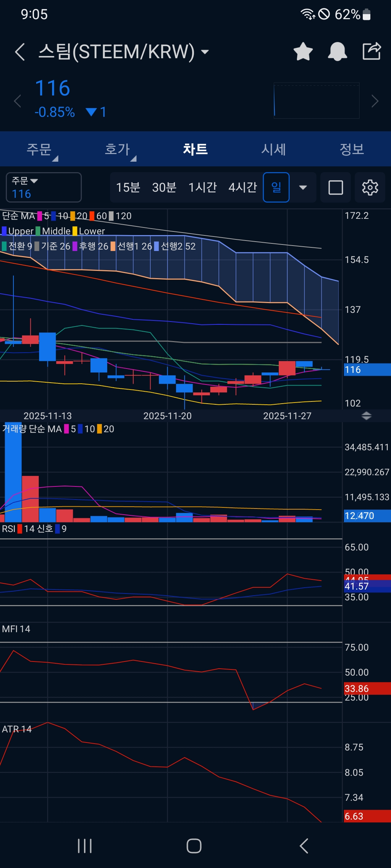
Task: Tap the 33.86 MFI value tag
Action: (x=367, y=689)
